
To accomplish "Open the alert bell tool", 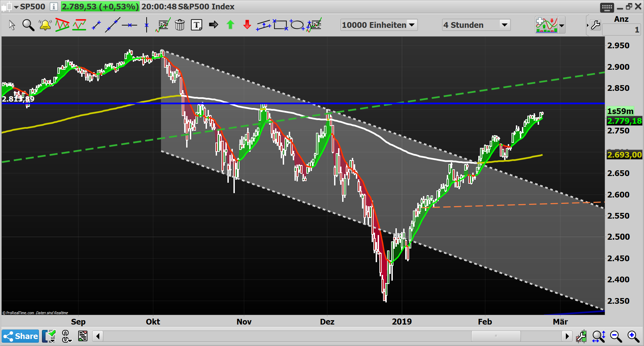I will point(45,25).
